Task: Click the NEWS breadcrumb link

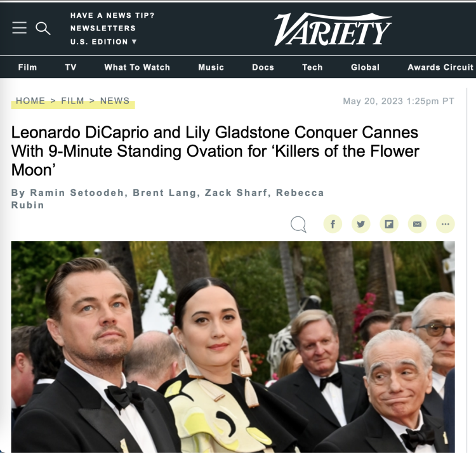Action: point(115,101)
